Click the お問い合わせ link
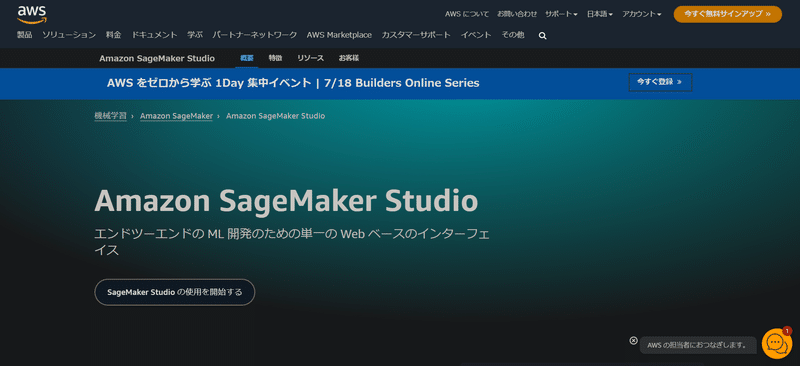800x366 pixels. (x=517, y=14)
